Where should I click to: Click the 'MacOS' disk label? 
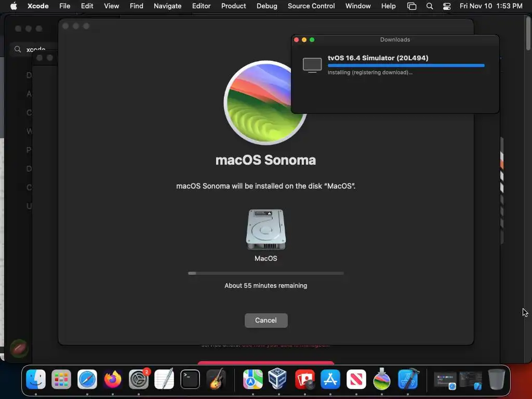pos(265,259)
